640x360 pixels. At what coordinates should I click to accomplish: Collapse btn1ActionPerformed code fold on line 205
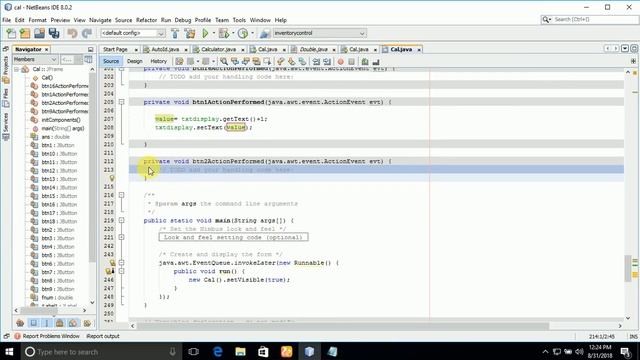click(x=122, y=102)
